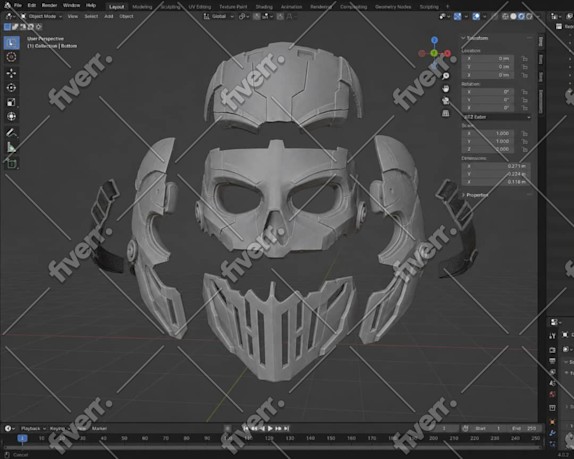Screen dimensions: 574x459
Task: Open the viewport Add menu
Action: coord(109,16)
